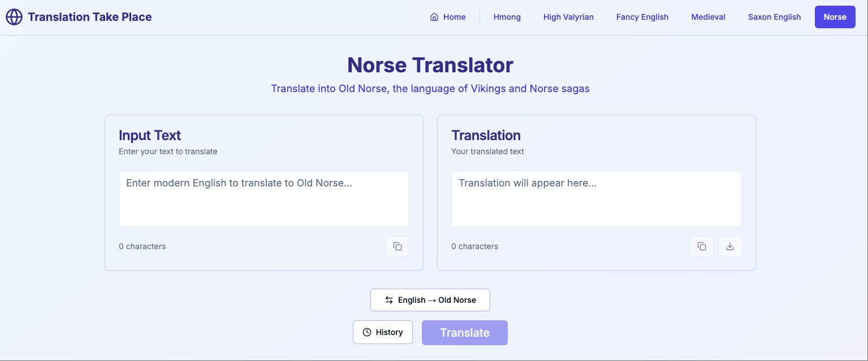Viewport: 868px width, 361px height.
Task: Switch to the Medieval translator
Action: tap(707, 17)
